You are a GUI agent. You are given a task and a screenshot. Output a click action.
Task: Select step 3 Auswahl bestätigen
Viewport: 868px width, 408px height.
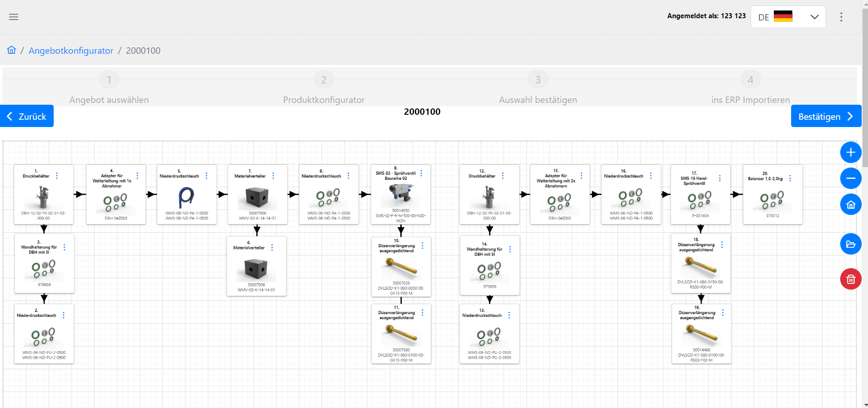(538, 80)
